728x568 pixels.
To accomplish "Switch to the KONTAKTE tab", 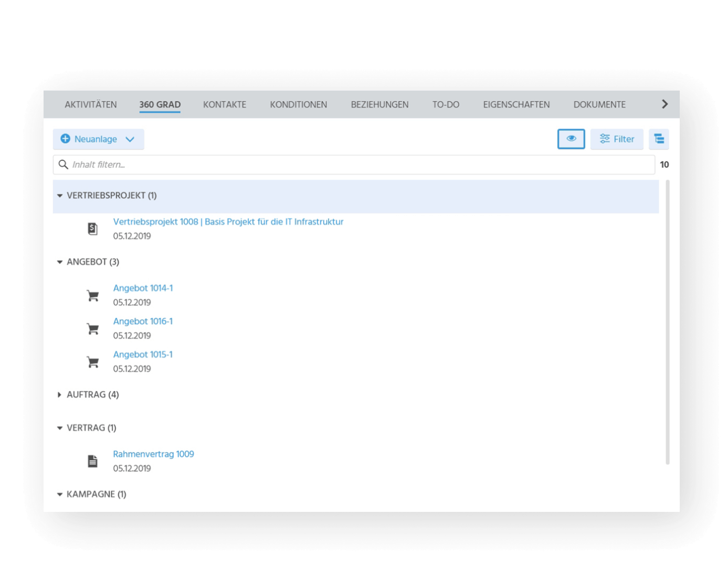I will tap(225, 104).
